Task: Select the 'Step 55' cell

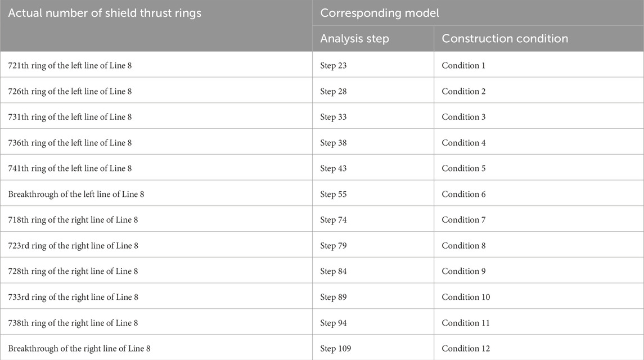Action: 373,193
